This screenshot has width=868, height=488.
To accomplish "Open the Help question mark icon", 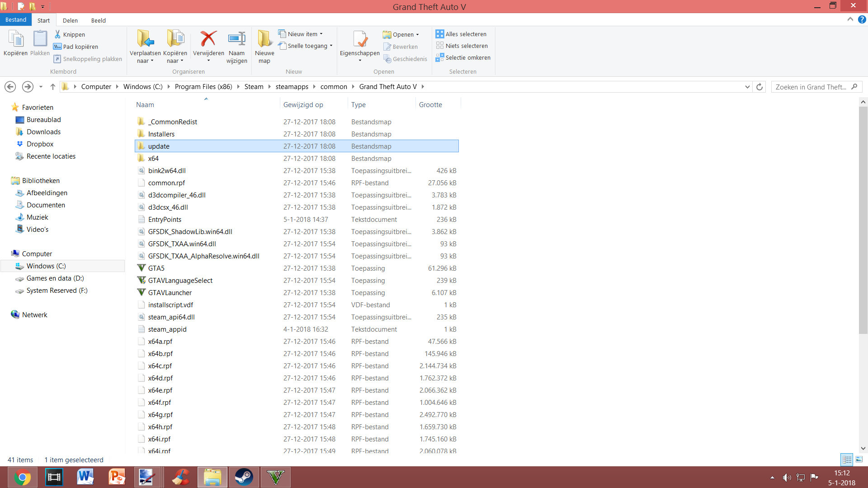I will (862, 19).
